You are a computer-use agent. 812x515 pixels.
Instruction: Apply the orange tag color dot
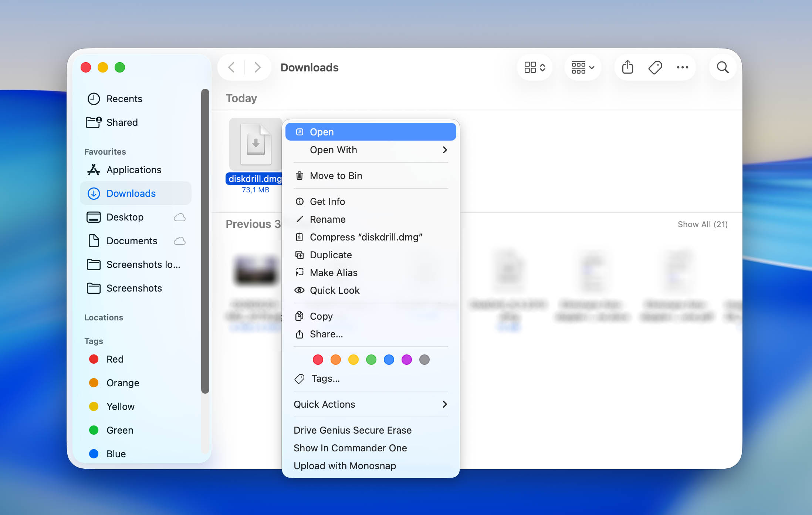click(336, 360)
